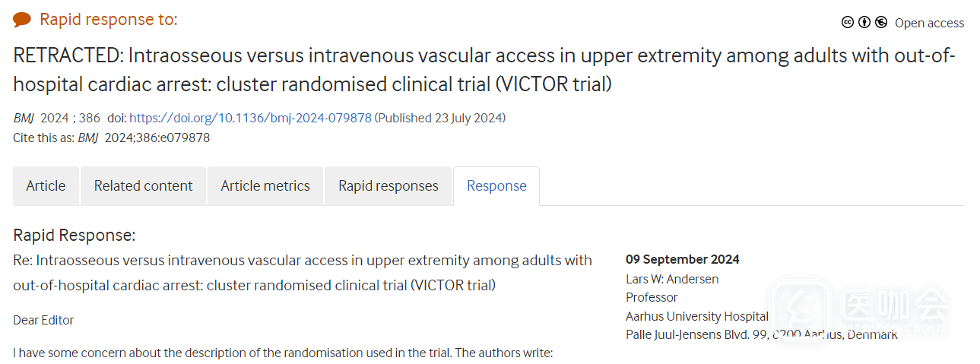Click the 'Re: Intraosseous versus intravenous' response title

(x=303, y=273)
